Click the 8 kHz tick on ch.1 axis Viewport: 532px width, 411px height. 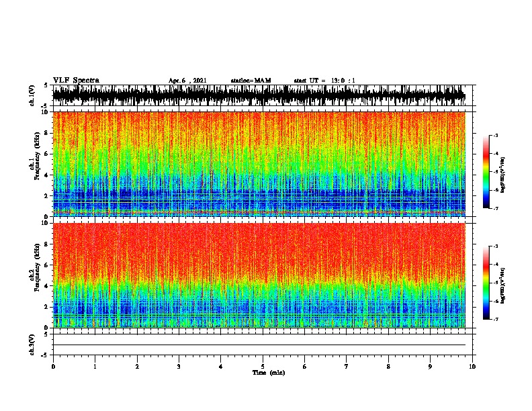coord(47,133)
